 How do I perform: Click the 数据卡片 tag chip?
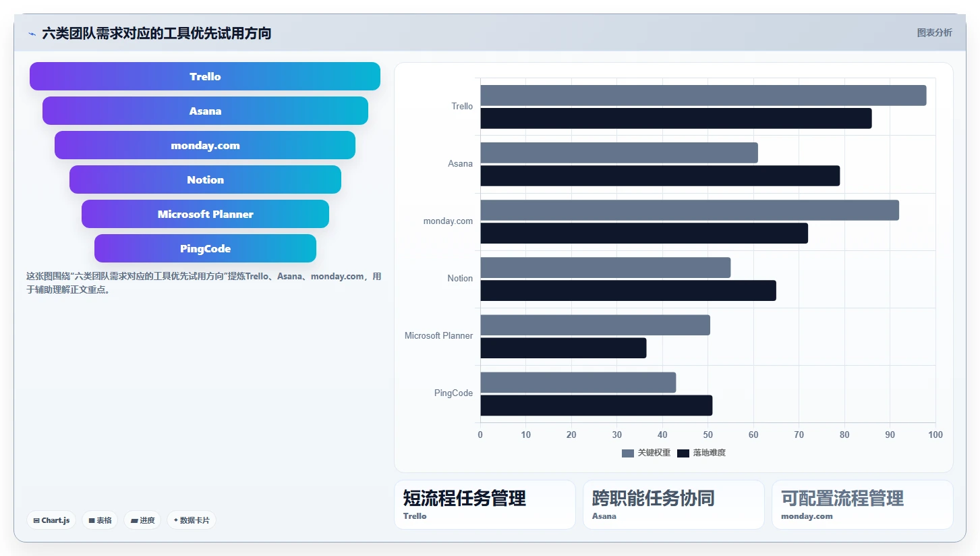[192, 520]
